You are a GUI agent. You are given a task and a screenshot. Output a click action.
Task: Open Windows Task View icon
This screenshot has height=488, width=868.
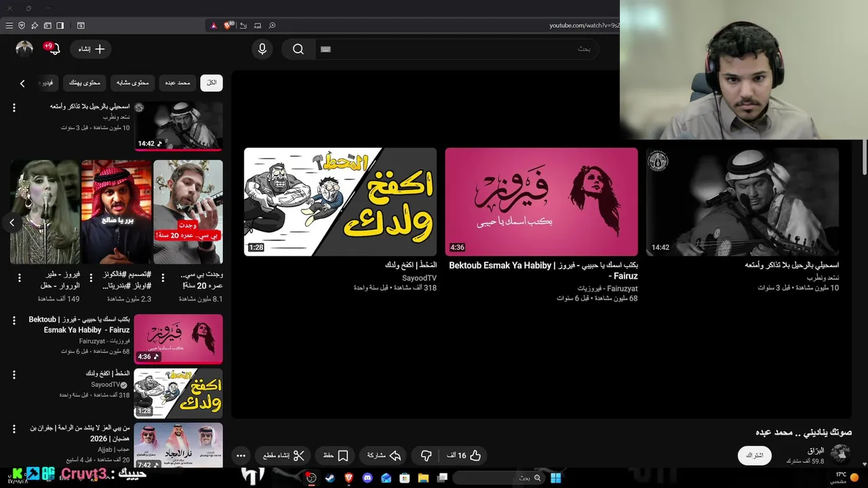pyautogui.click(x=442, y=478)
